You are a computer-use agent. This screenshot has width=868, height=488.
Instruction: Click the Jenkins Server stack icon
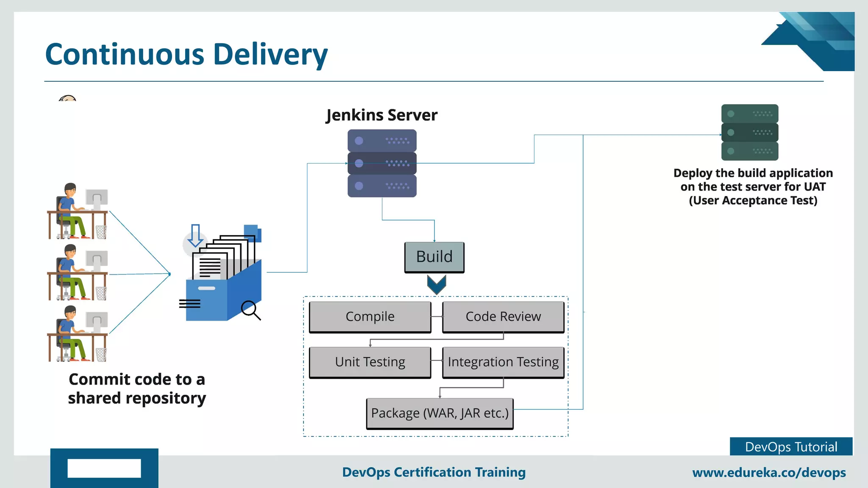pyautogui.click(x=382, y=163)
